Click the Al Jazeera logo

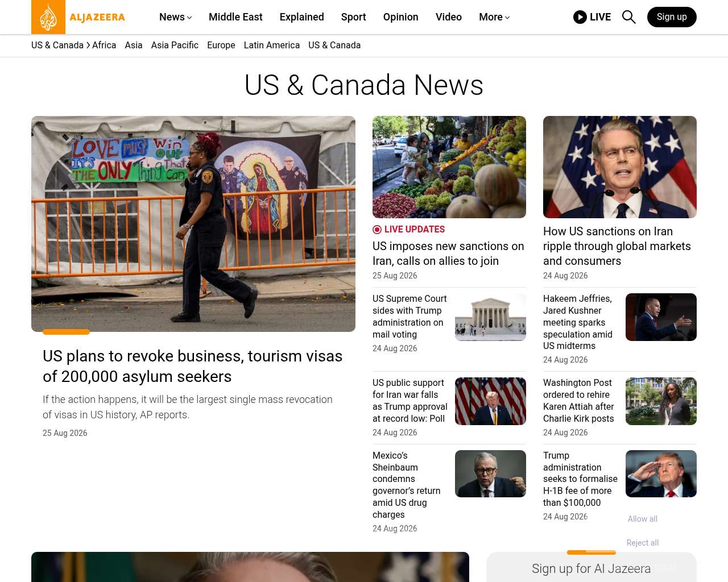78,17
